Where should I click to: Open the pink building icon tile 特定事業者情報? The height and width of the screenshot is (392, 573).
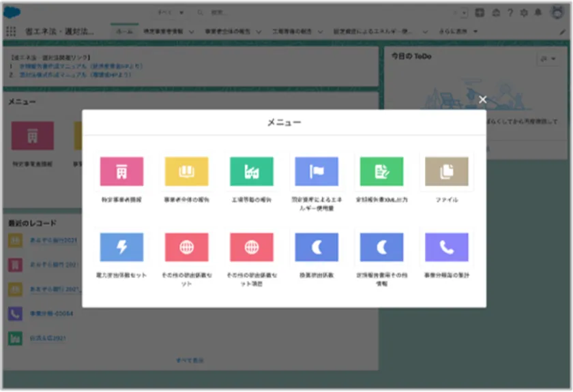tap(121, 172)
